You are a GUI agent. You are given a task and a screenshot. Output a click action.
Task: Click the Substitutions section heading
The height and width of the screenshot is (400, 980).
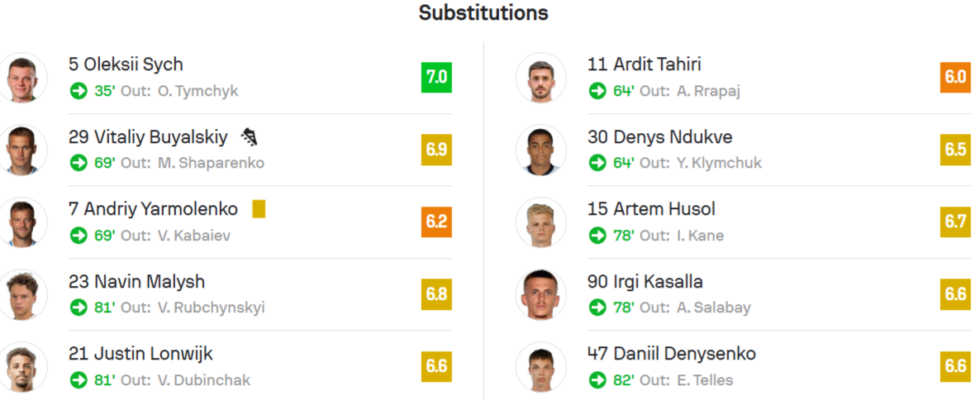[x=483, y=12]
